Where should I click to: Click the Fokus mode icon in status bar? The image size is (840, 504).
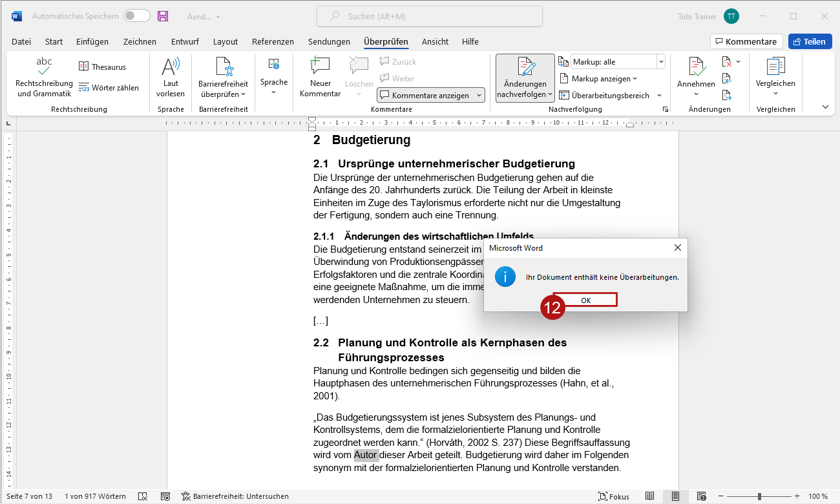click(614, 496)
